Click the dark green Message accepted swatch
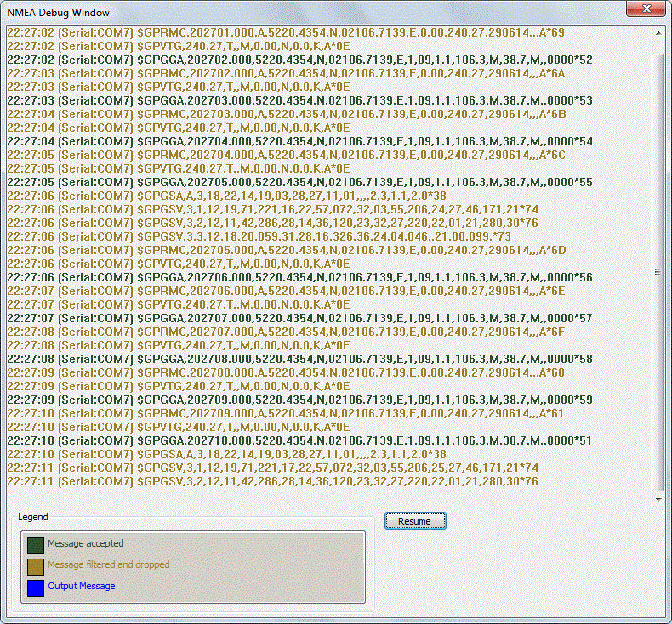 tap(36, 546)
